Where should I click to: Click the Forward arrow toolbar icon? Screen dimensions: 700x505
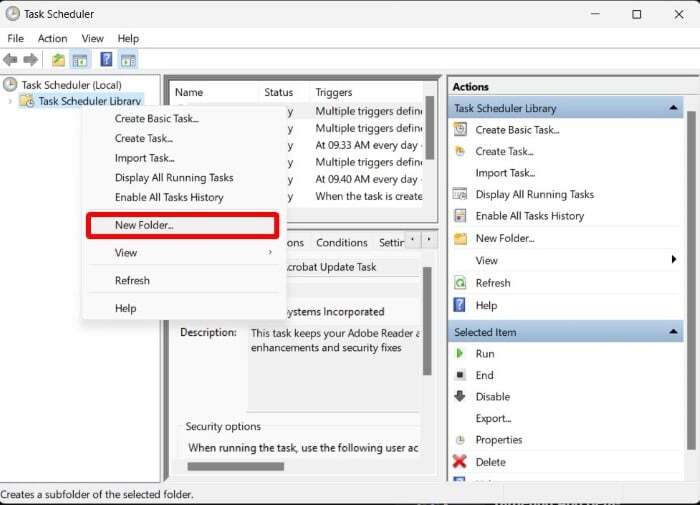pyautogui.click(x=31, y=59)
